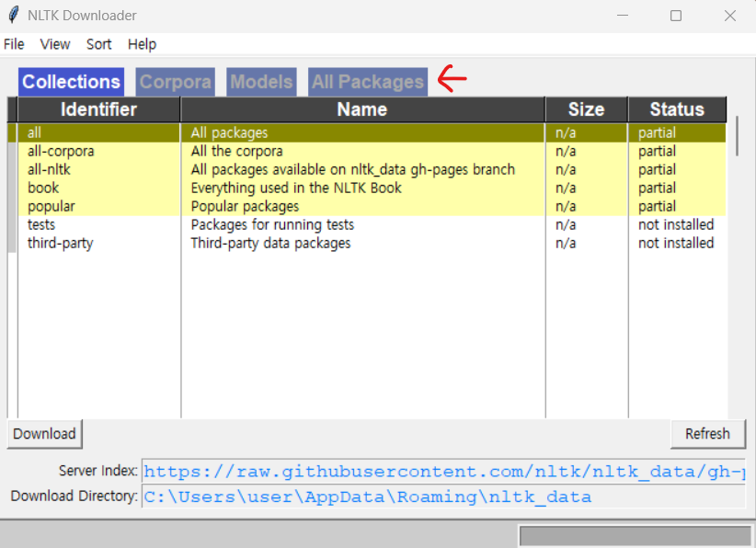Select the 'tests' collection row
Image resolution: width=756 pixels, height=548 pixels.
(372, 224)
